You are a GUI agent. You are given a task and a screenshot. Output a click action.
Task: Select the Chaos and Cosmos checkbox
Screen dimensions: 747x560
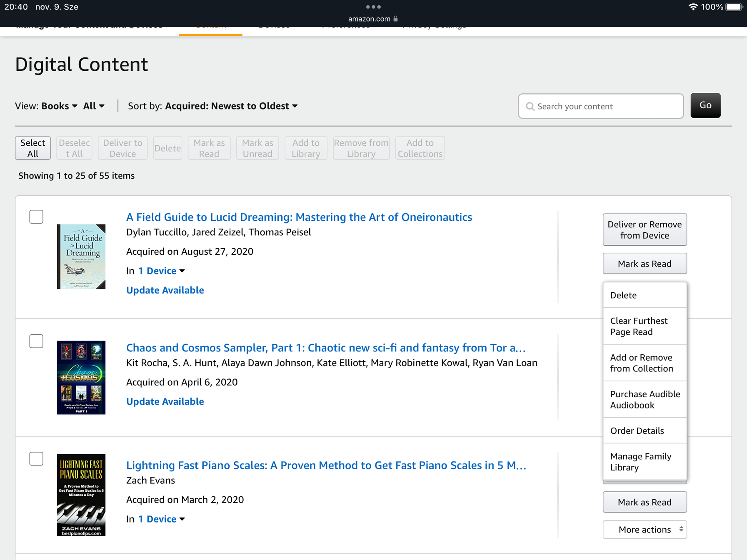36,341
